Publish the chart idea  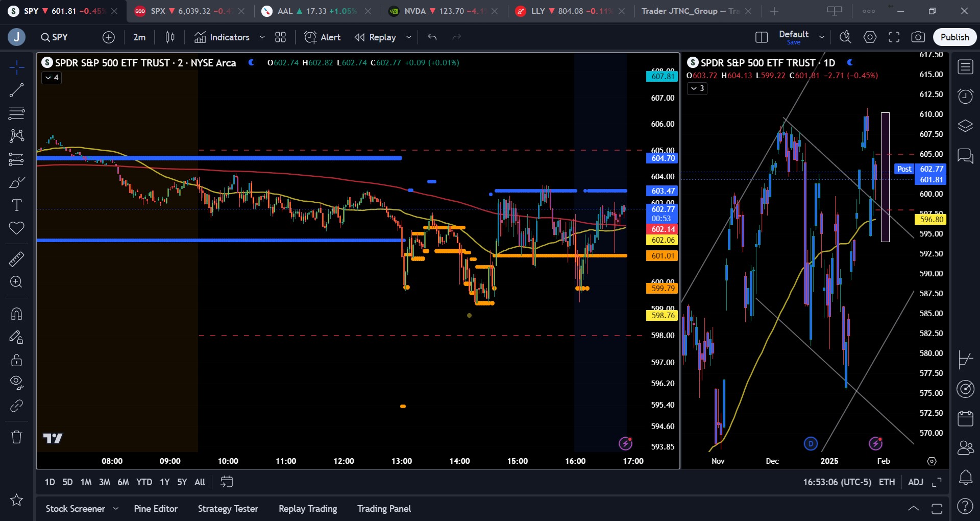(x=954, y=37)
